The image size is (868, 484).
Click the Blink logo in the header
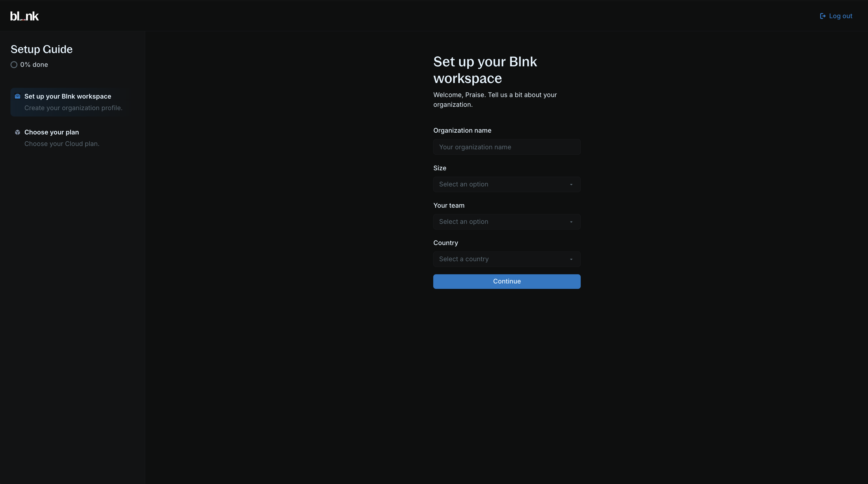[x=24, y=16]
